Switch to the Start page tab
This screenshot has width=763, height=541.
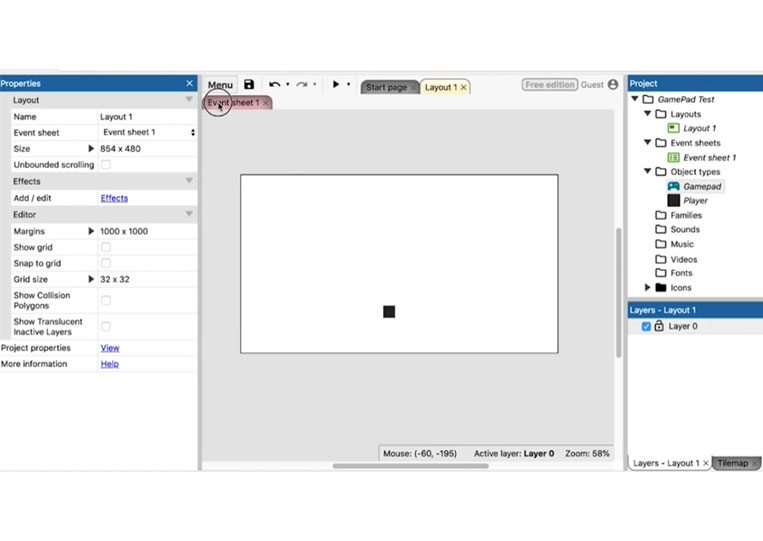point(387,88)
